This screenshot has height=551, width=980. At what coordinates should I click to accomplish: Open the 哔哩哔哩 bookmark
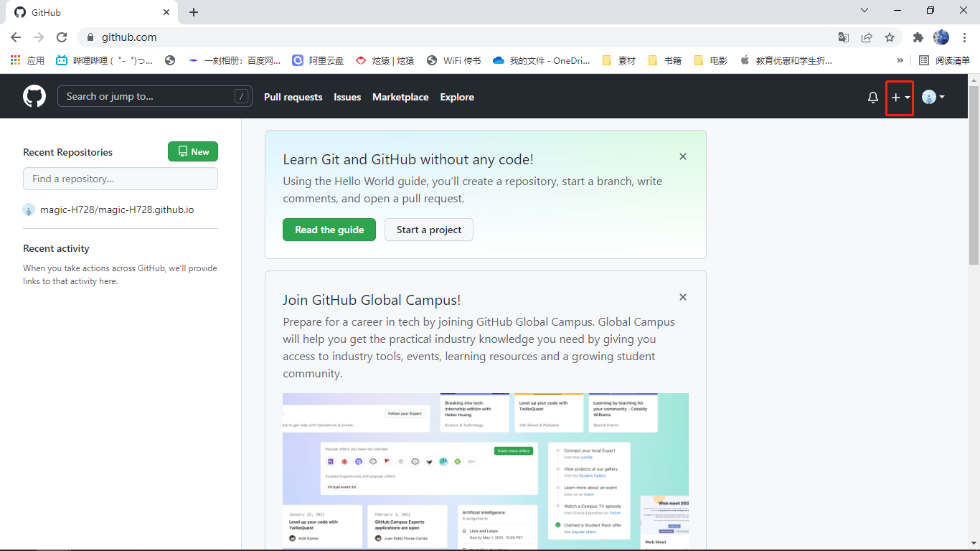coord(105,60)
